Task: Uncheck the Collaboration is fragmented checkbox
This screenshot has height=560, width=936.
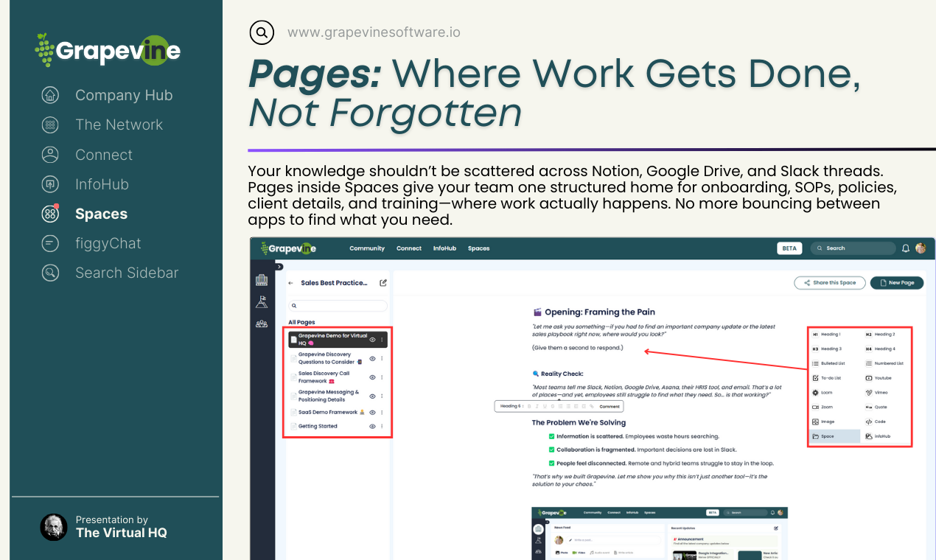Action: (551, 449)
